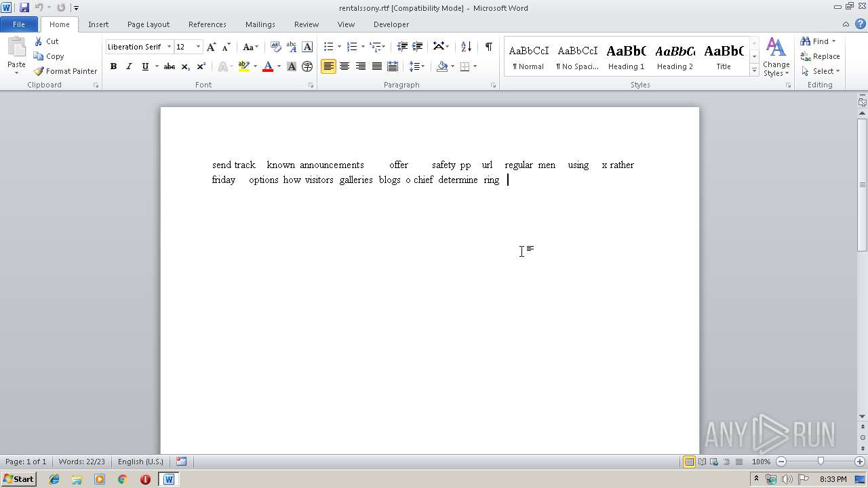Click the Help question mark icon
The width and height of the screenshot is (868, 488).
coord(860,24)
